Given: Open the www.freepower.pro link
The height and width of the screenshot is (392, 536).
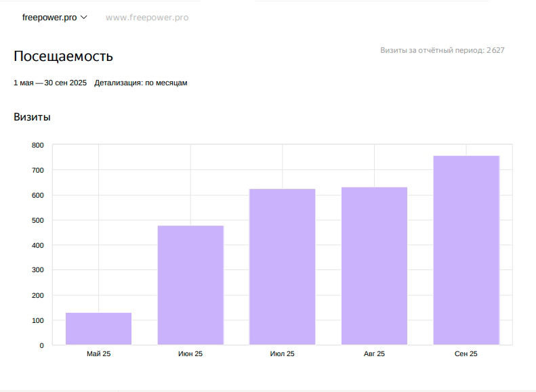Looking at the screenshot, I should tap(147, 18).
